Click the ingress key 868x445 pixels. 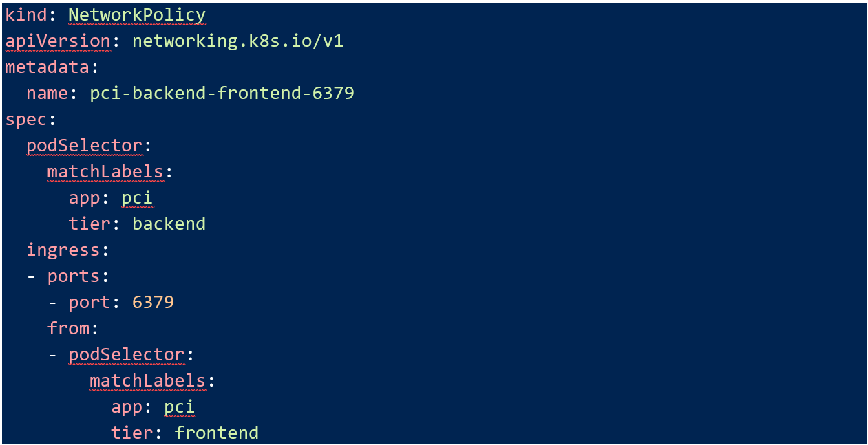63,250
